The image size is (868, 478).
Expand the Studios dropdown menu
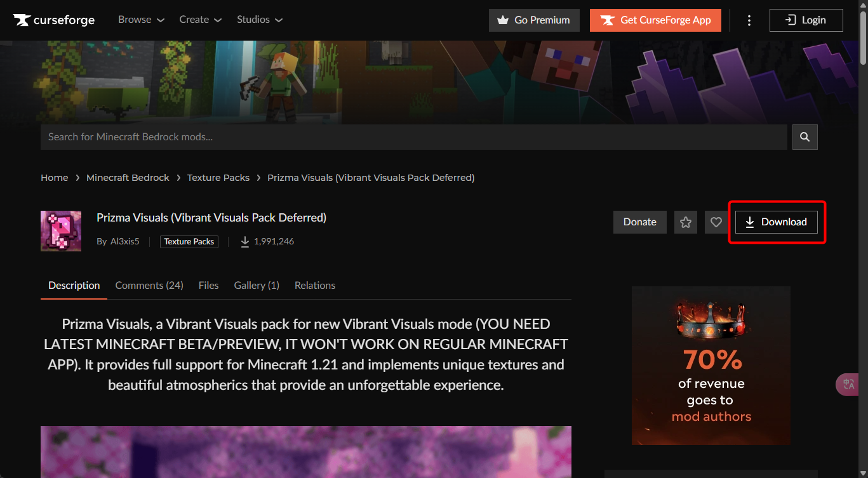(x=259, y=20)
